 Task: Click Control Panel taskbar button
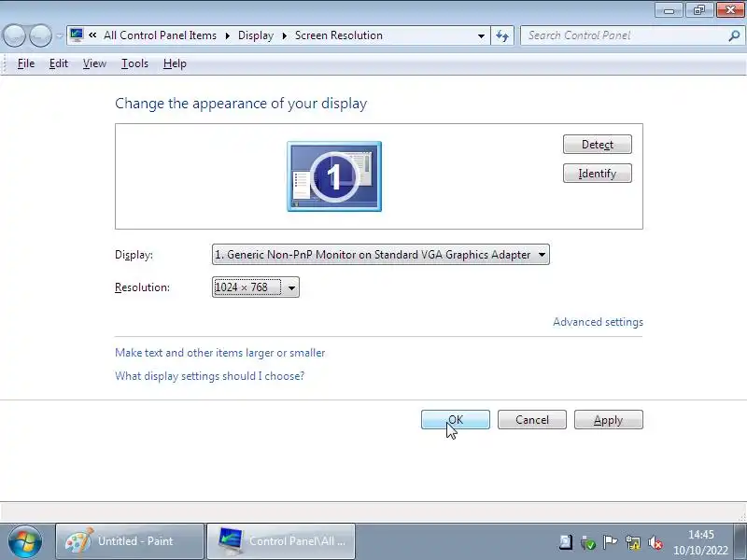click(281, 541)
